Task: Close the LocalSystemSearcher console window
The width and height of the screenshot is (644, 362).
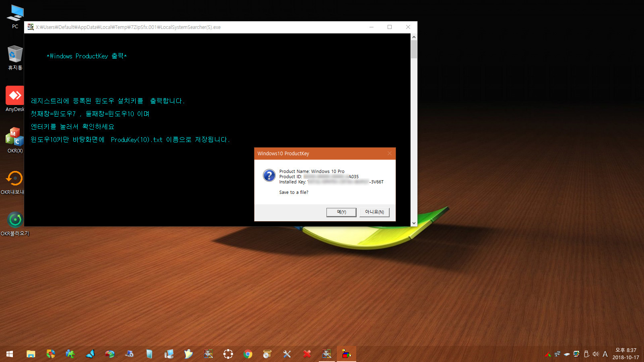Action: click(408, 27)
